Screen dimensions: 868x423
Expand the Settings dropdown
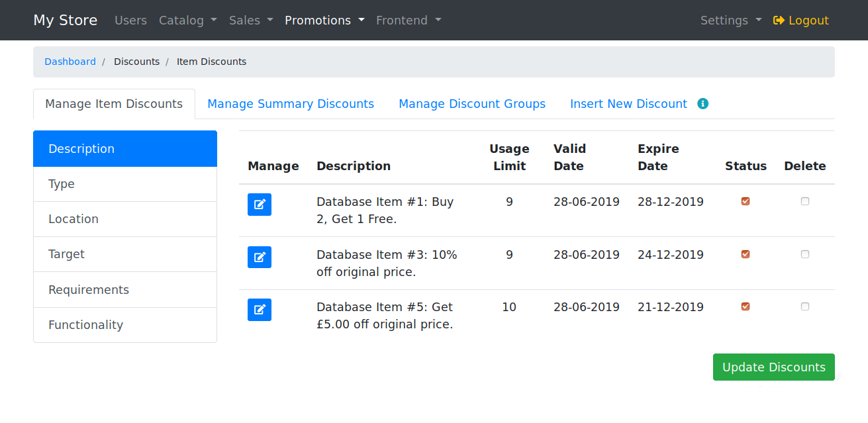click(x=730, y=21)
